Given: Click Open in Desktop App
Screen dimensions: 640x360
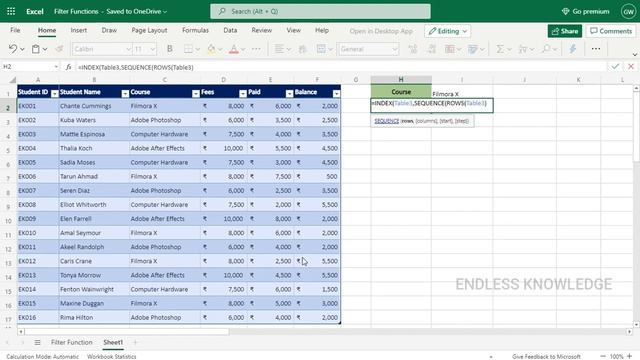Looking at the screenshot, I should 381,31.
